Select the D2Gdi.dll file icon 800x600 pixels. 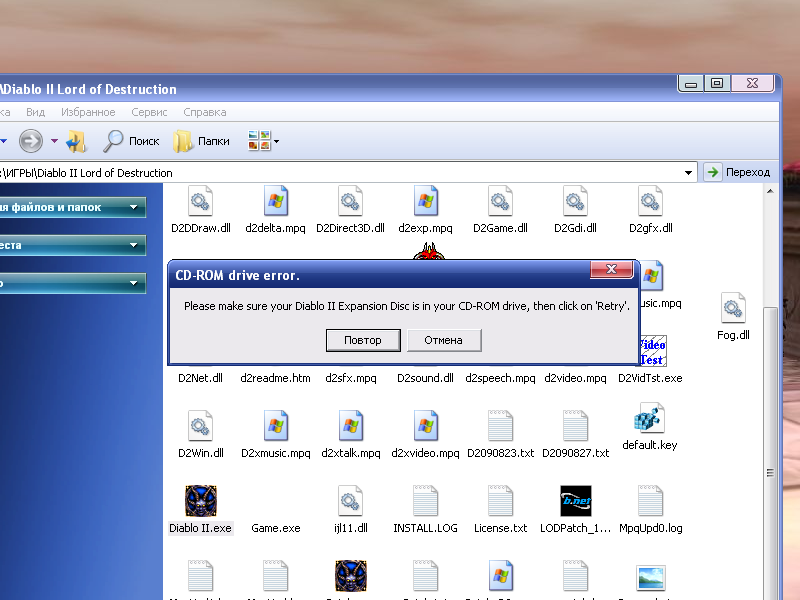point(576,201)
